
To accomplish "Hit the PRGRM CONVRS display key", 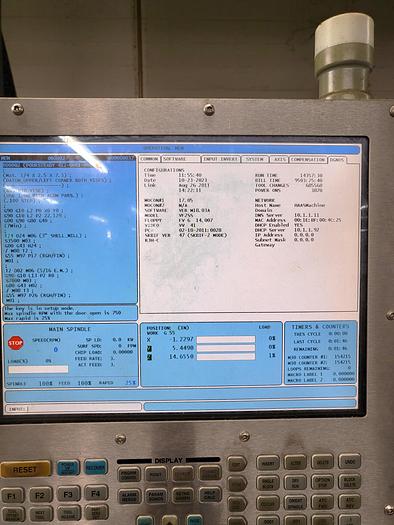I will tap(129, 474).
